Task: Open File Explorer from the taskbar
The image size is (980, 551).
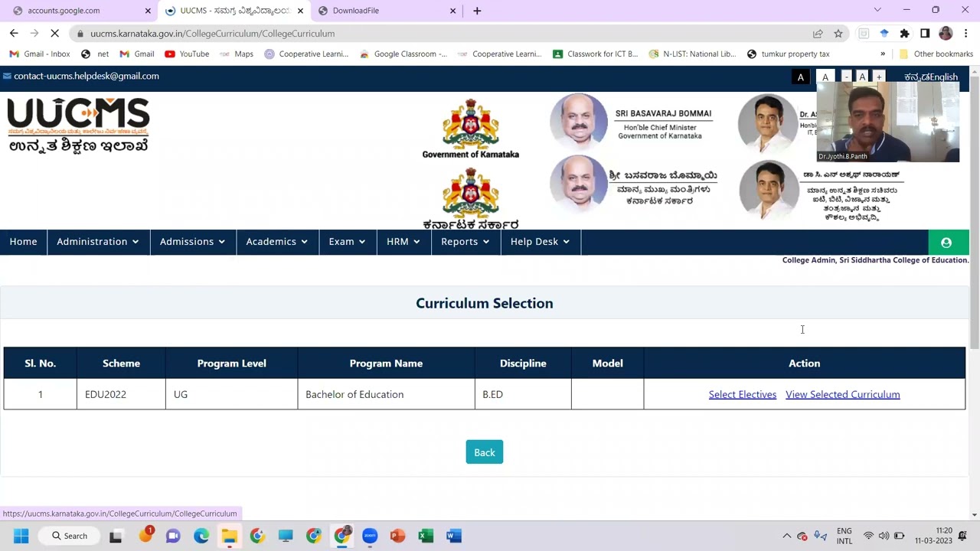Action: [229, 536]
